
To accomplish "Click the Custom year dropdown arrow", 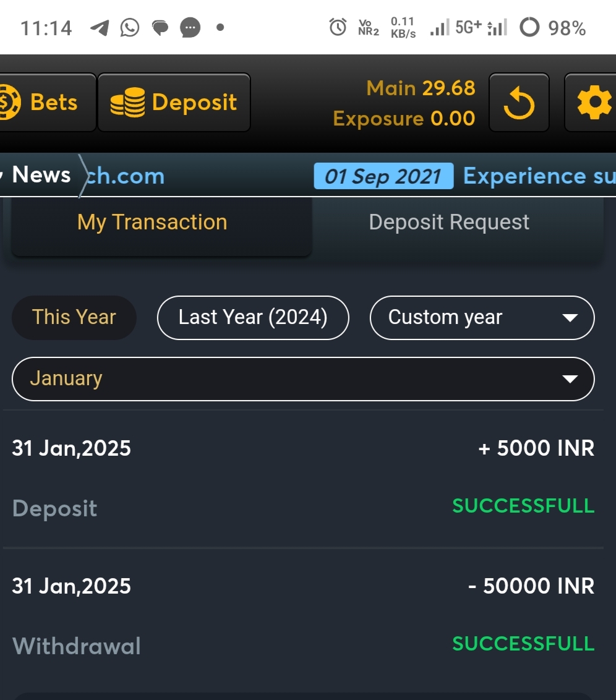I will 569,318.
